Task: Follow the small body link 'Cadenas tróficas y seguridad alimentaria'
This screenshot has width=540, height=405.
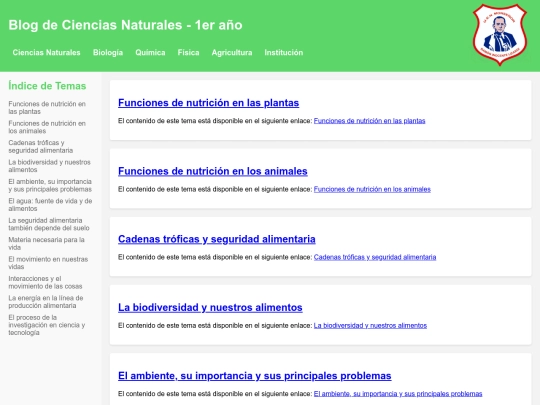Action: pyautogui.click(x=375, y=257)
